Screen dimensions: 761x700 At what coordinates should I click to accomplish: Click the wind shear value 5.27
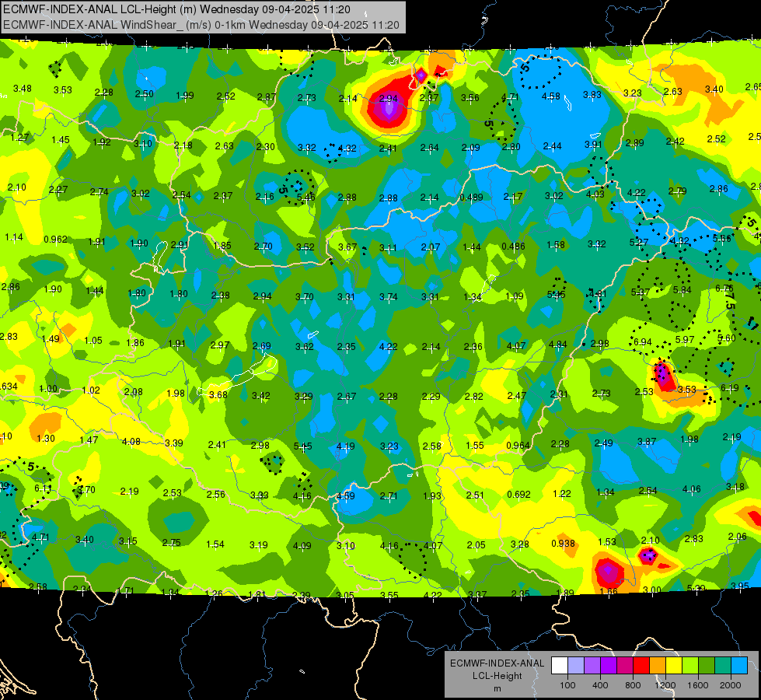click(639, 243)
